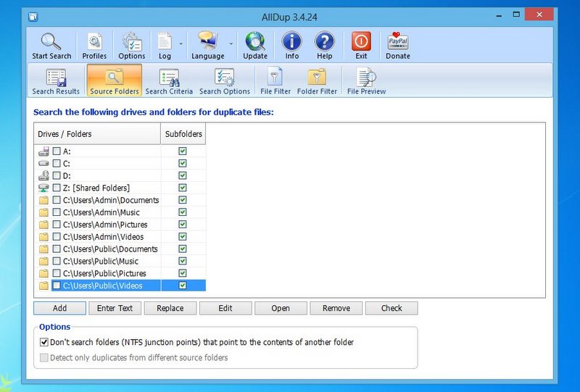The image size is (580, 392).
Task: Click the Start Search magnifier icon
Action: 51,41
